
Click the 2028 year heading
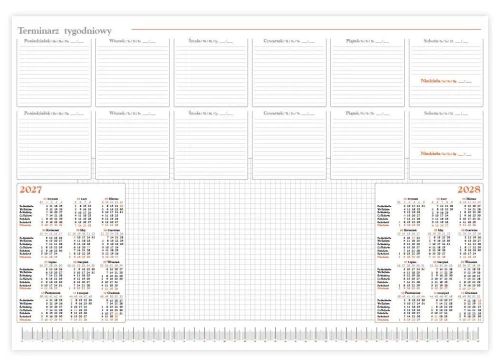[x=469, y=189]
